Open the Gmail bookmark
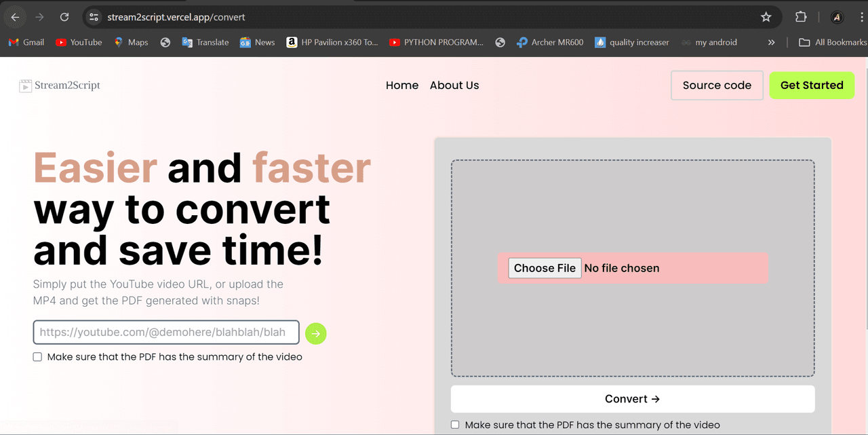 point(26,42)
